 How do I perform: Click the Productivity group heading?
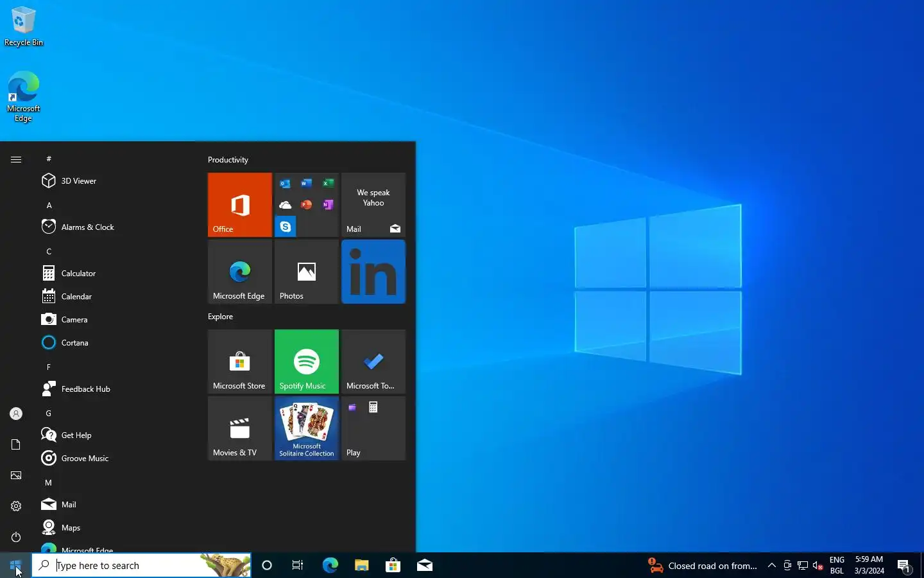[228, 160]
